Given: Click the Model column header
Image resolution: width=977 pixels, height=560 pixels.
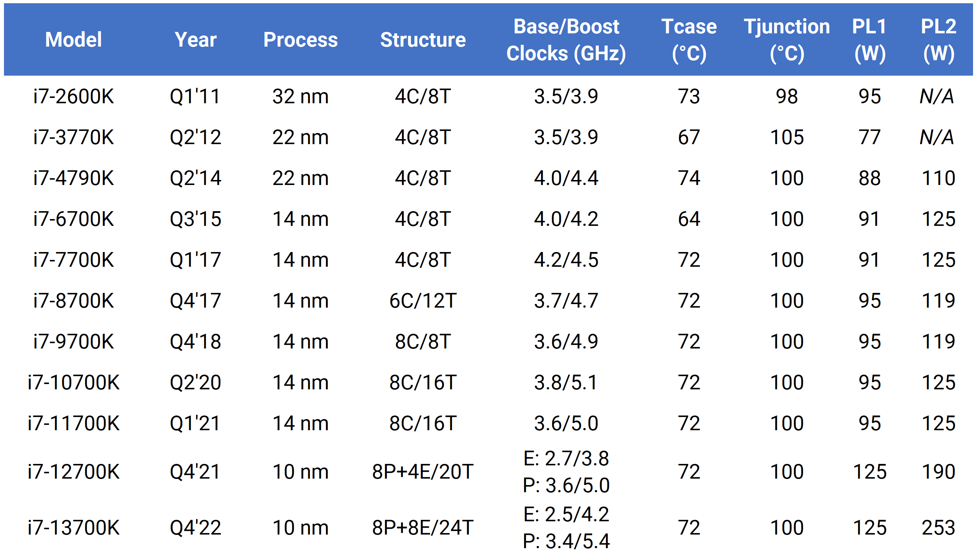Looking at the screenshot, I should coord(73,39).
